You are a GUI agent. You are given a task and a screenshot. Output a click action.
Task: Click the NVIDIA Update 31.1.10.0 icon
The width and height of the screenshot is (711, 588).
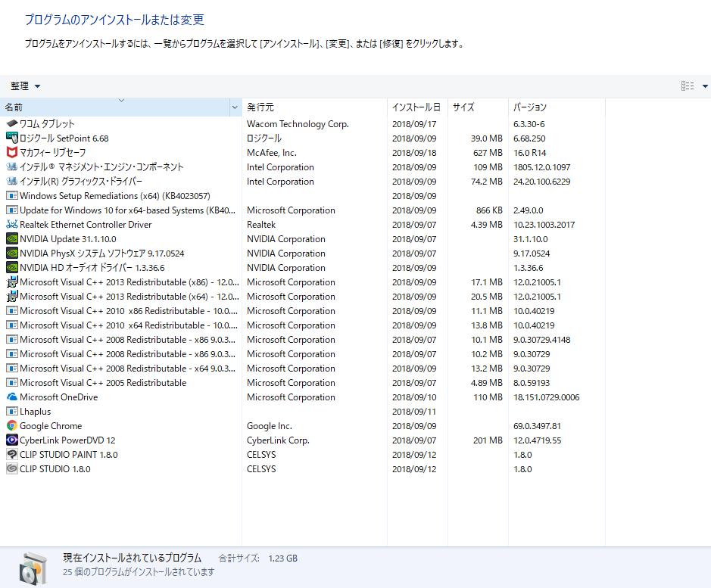click(11, 239)
